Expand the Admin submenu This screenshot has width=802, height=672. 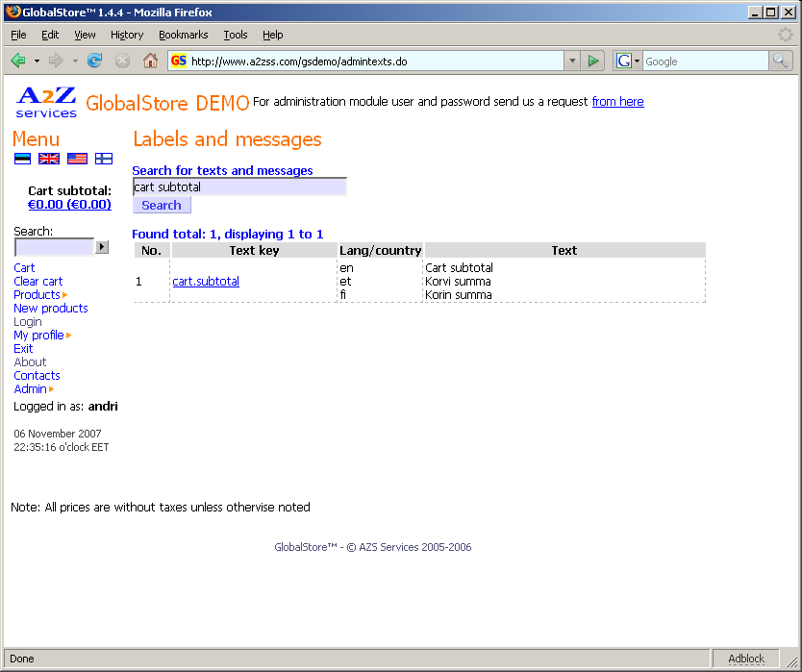pyautogui.click(x=51, y=389)
